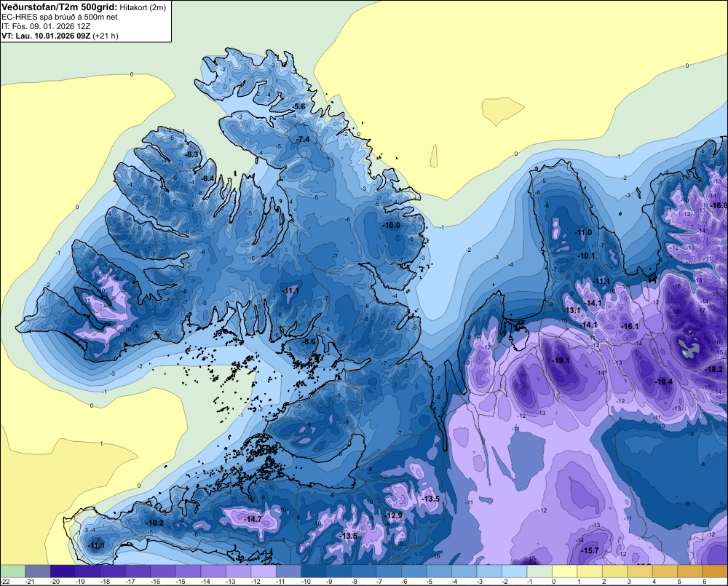Pick legend swatch between -15 and -14 labels

[188, 571]
